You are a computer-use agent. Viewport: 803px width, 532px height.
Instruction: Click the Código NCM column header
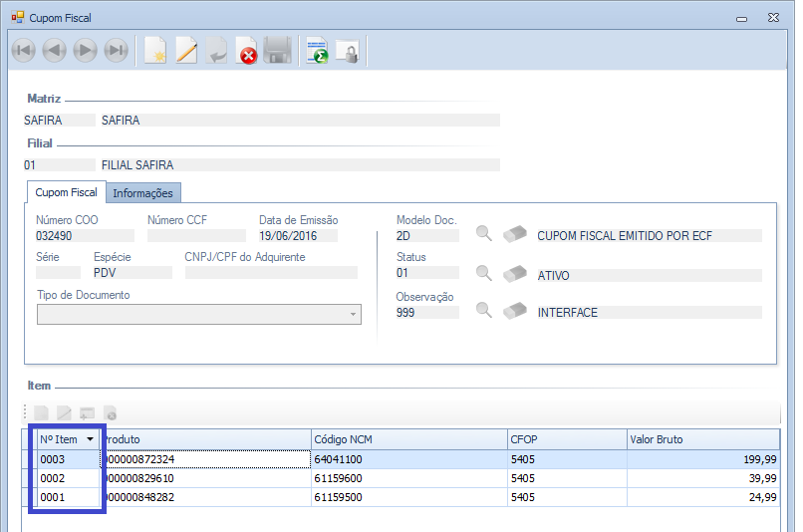pos(408,439)
